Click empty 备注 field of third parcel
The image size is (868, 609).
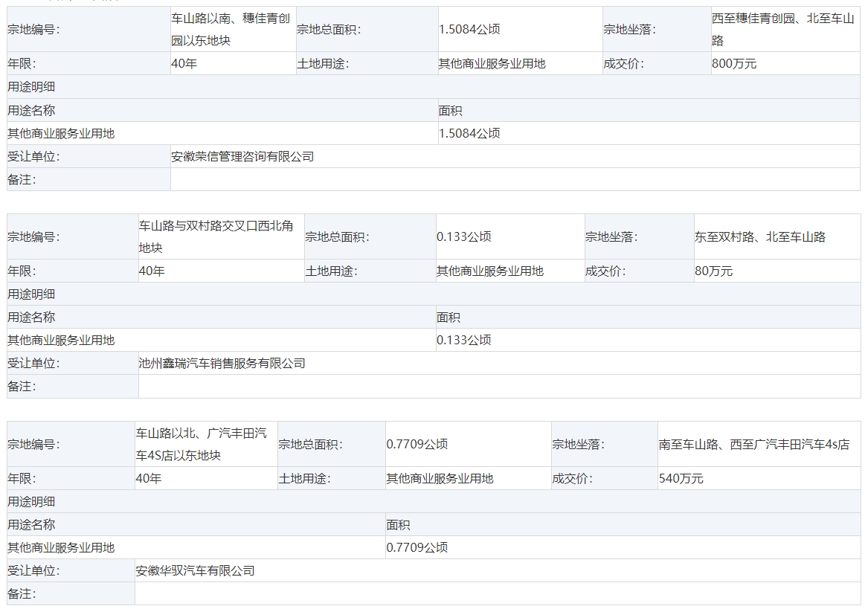coord(498,593)
